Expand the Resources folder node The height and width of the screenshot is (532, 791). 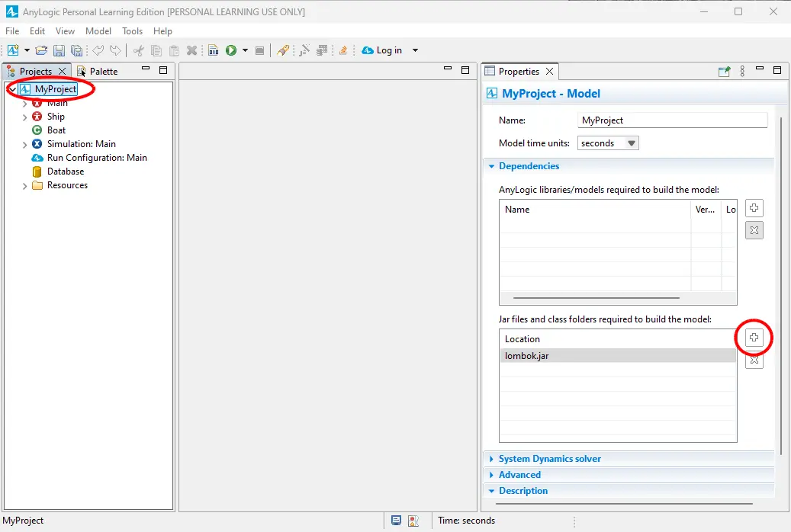point(24,186)
